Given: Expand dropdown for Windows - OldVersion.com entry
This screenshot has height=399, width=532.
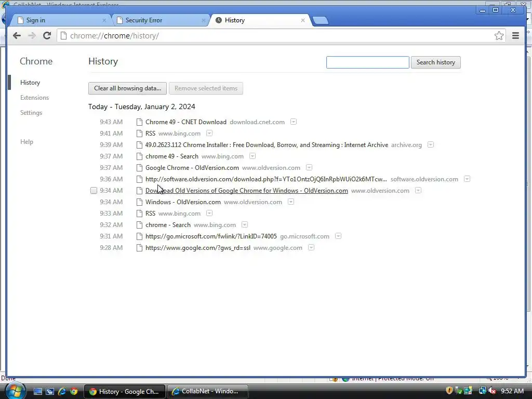Looking at the screenshot, I should (x=291, y=202).
